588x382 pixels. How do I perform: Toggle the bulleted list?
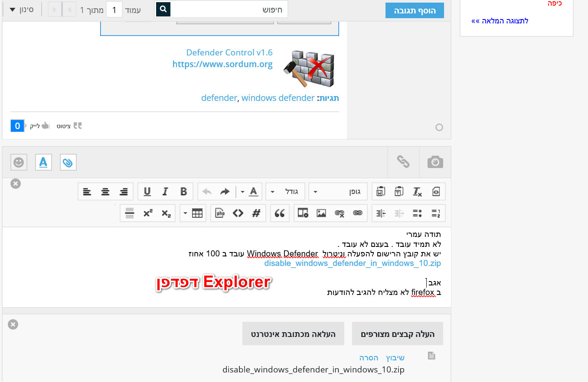417,213
